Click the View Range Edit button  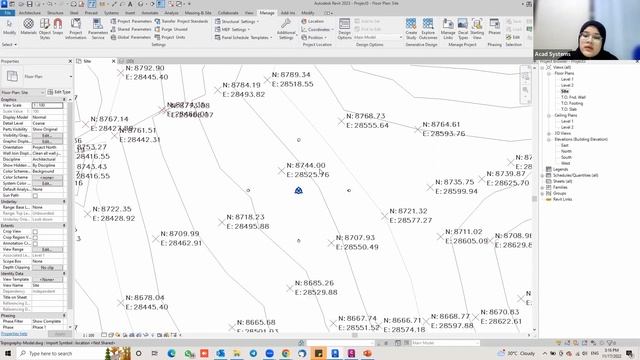point(47,249)
